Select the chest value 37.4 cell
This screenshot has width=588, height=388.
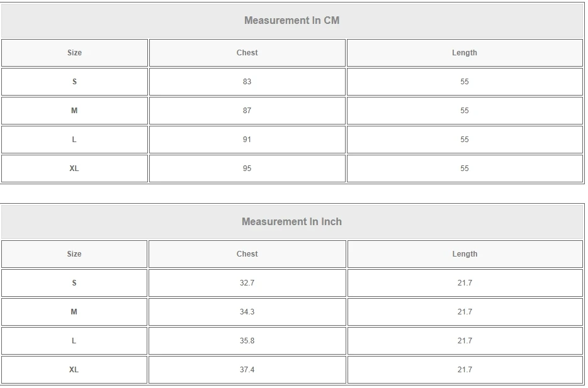(x=247, y=370)
